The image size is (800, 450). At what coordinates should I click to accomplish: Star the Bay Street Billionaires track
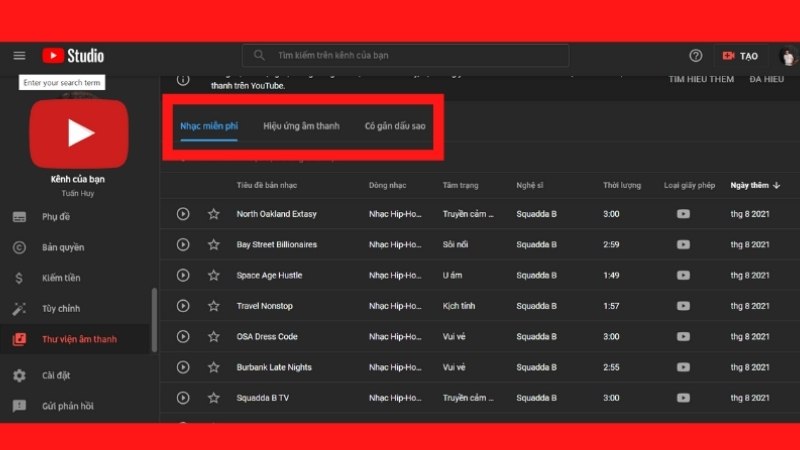tap(214, 244)
